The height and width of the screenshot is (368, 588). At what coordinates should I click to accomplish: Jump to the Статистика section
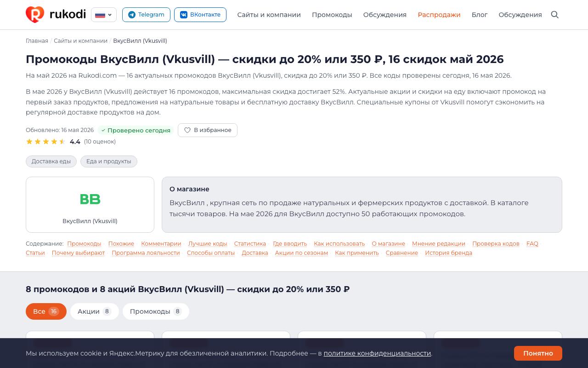tap(250, 244)
